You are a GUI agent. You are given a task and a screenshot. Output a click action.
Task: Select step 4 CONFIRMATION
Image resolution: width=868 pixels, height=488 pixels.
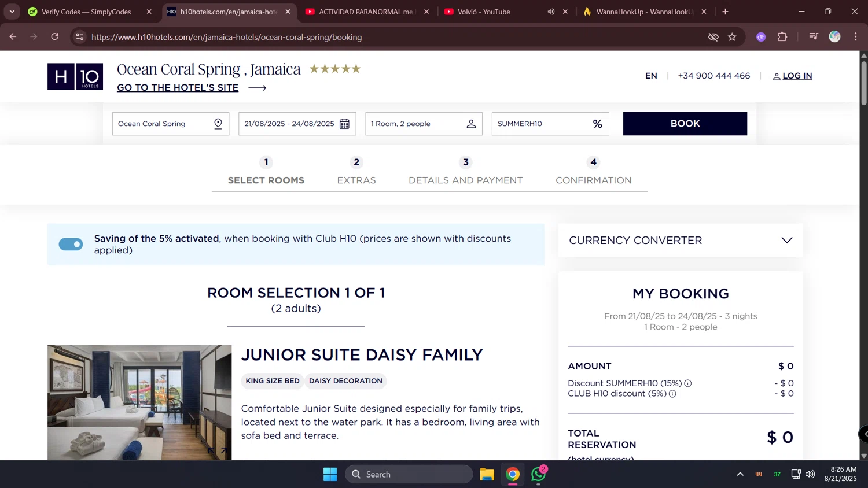[x=594, y=172]
